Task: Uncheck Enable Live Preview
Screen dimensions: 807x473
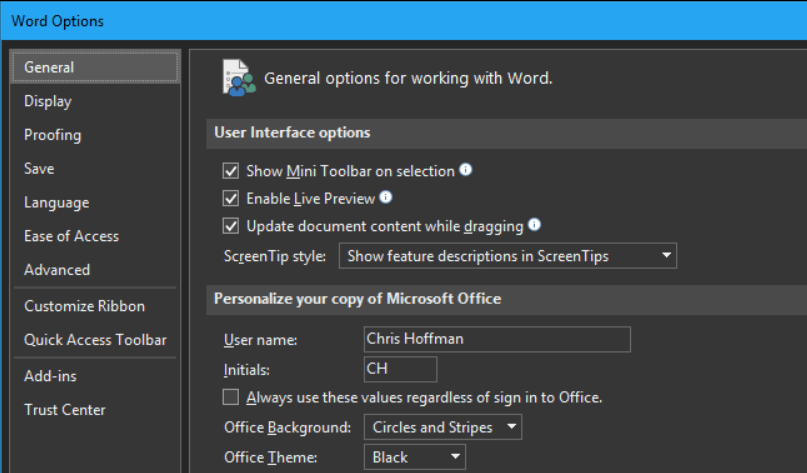Action: [x=231, y=198]
